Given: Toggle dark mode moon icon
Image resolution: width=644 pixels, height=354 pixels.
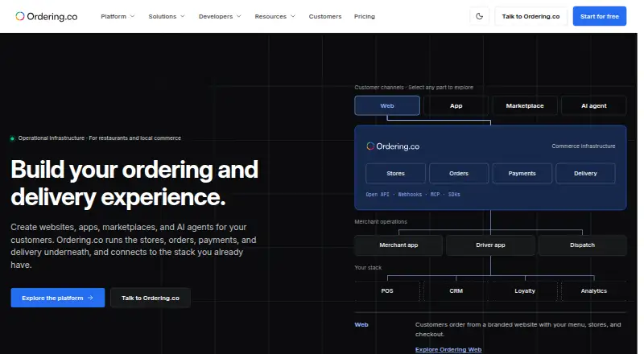Looking at the screenshot, I should [479, 16].
